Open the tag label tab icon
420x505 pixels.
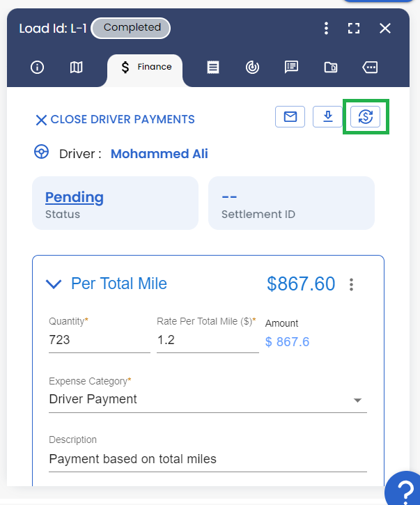370,68
